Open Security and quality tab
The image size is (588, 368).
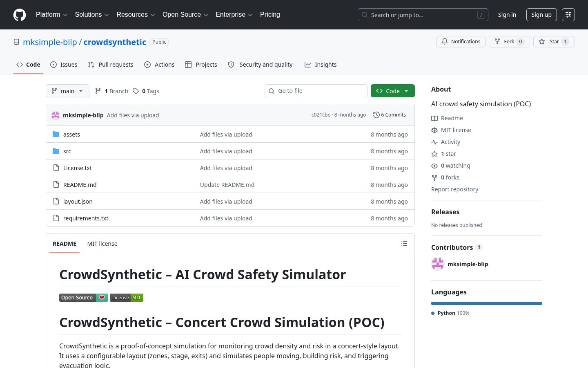[x=260, y=65]
